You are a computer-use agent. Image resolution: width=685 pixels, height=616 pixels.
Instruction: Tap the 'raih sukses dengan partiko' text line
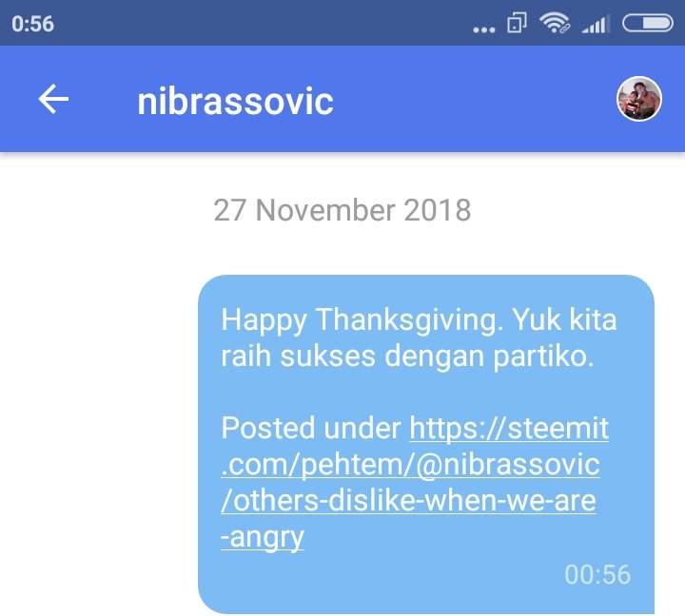point(407,356)
